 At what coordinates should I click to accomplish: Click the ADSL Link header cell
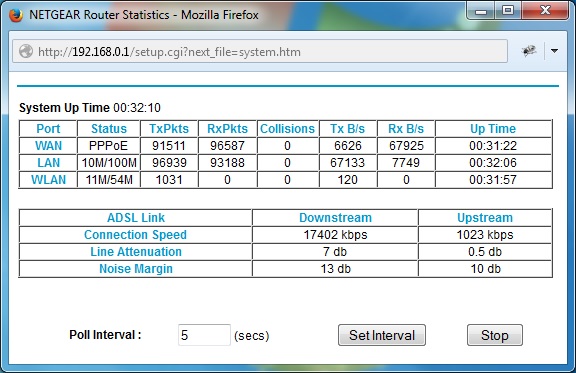pyautogui.click(x=136, y=218)
